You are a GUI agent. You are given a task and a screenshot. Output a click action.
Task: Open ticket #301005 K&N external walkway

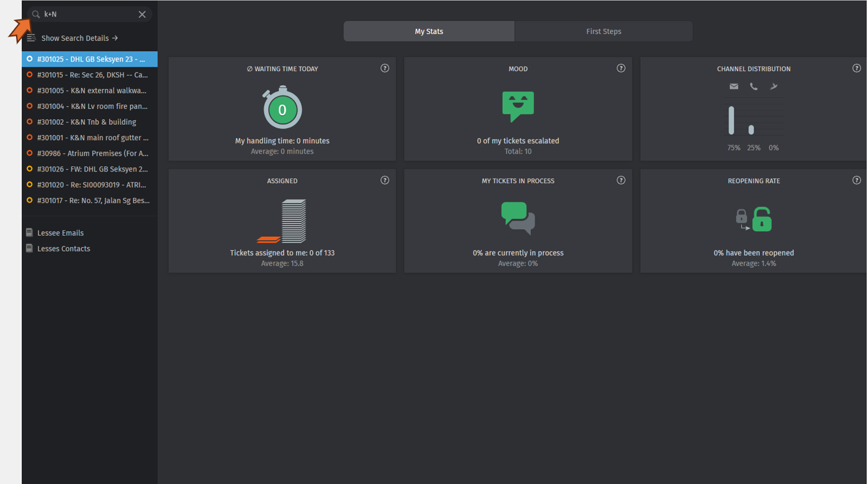pos(91,91)
